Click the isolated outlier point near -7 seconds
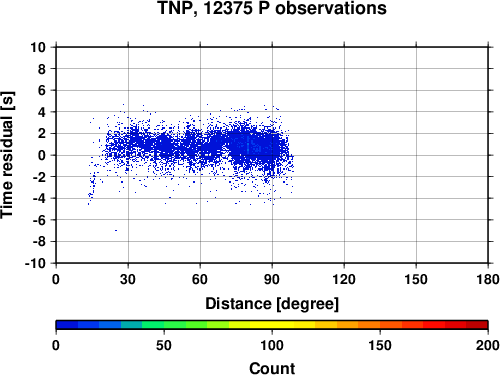The width and height of the screenshot is (500, 375). coord(116,230)
